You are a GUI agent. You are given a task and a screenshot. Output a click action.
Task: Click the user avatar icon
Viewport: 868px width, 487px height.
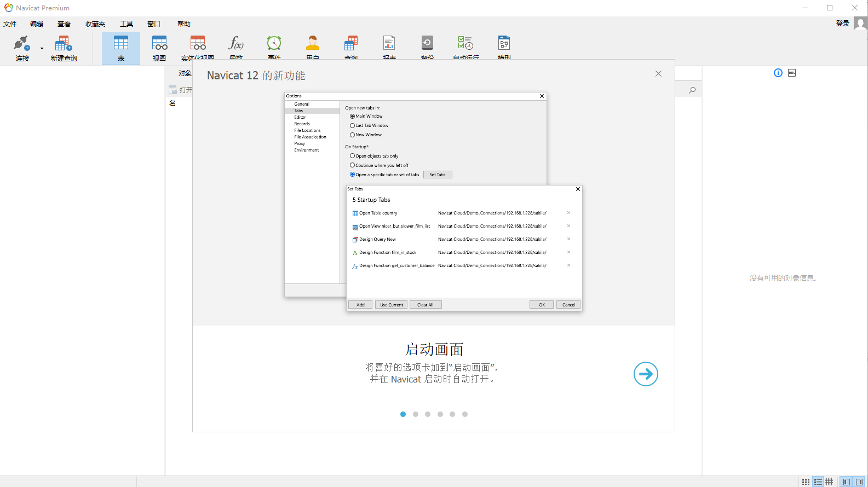tap(860, 24)
